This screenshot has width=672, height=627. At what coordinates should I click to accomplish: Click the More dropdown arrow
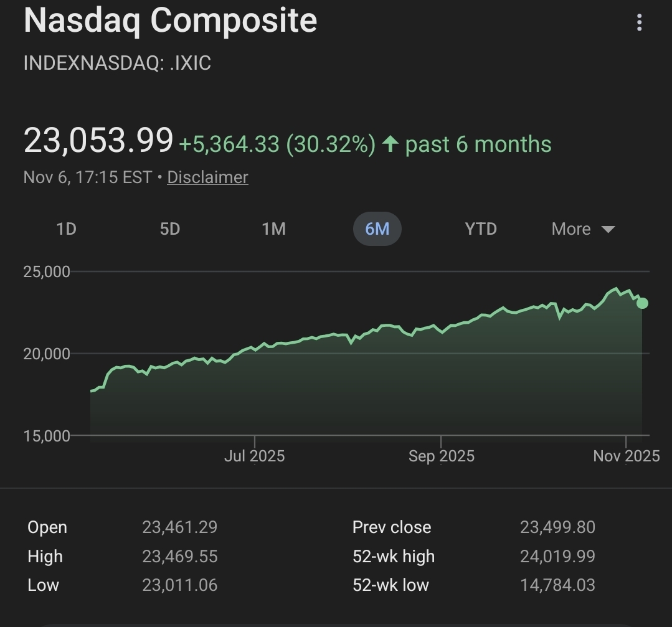coord(608,229)
